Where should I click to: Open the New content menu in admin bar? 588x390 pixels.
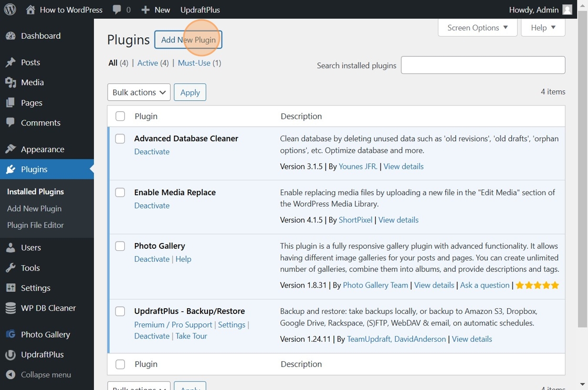click(x=155, y=10)
